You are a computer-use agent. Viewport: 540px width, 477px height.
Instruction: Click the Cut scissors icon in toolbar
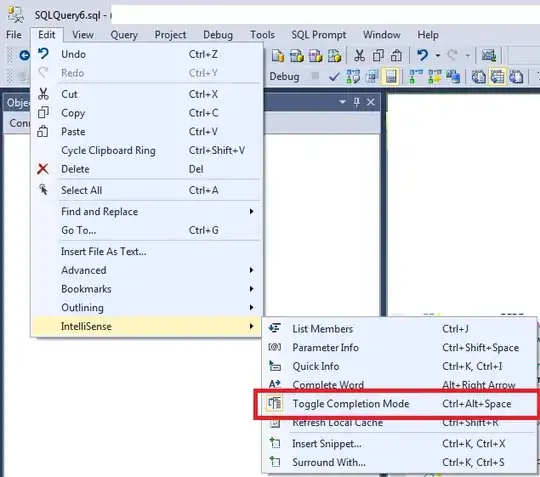point(359,55)
